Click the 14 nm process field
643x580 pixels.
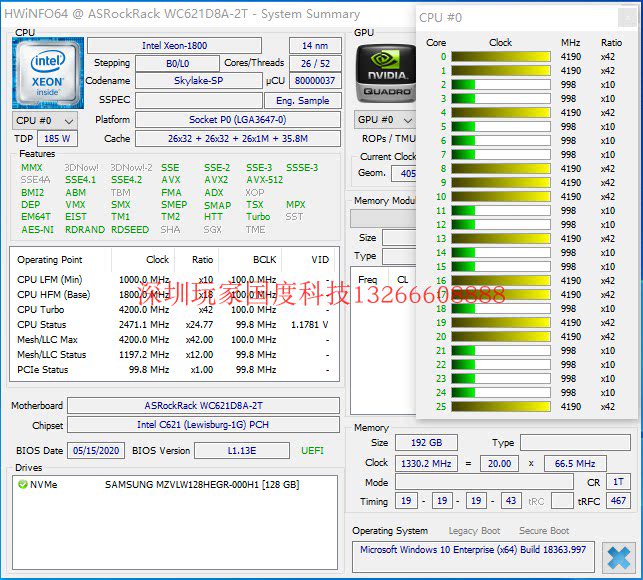click(x=315, y=46)
